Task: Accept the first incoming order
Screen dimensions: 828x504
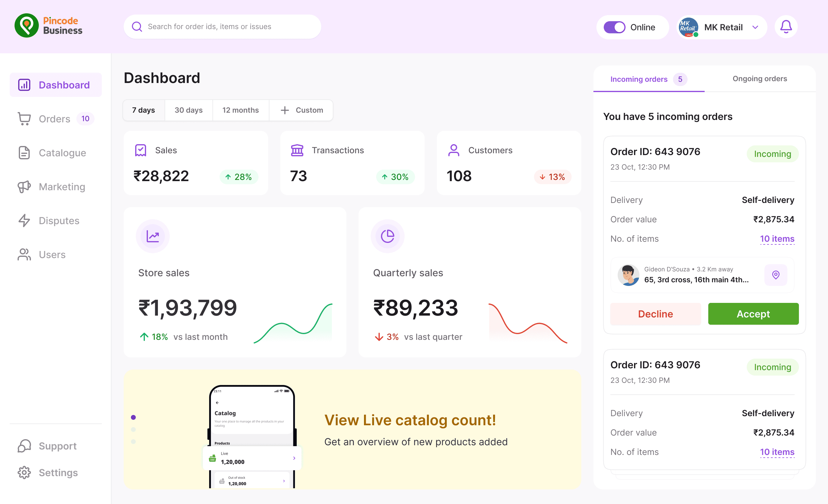Action: pyautogui.click(x=753, y=314)
